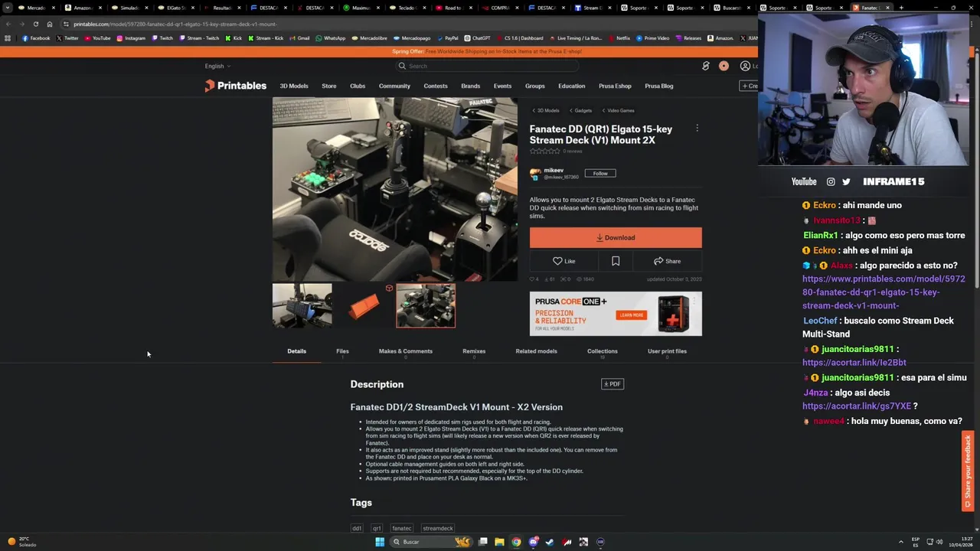Click the ddl tag
980x551 pixels.
[357, 528]
